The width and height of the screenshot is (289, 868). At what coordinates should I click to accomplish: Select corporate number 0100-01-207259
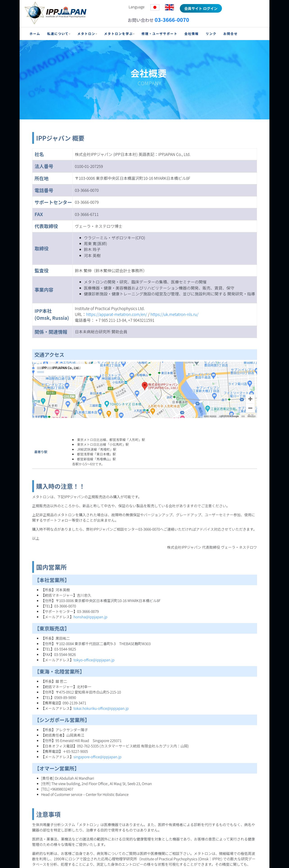[x=89, y=167]
